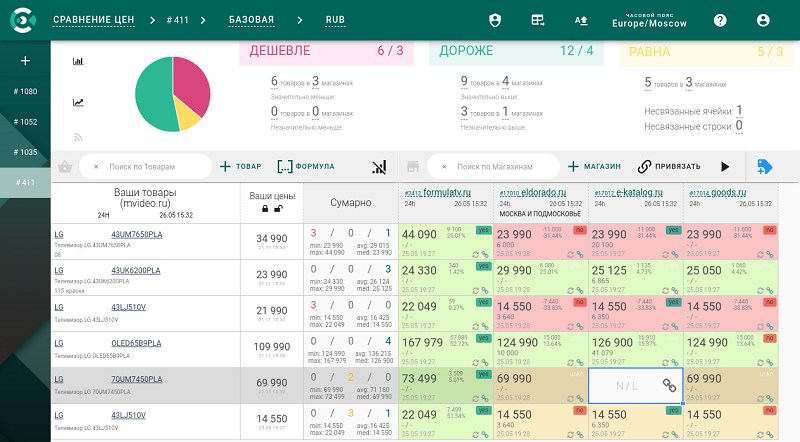Screen dimensions: 800x442
Task: Open the RUB currency dropdown
Action: point(335,20)
